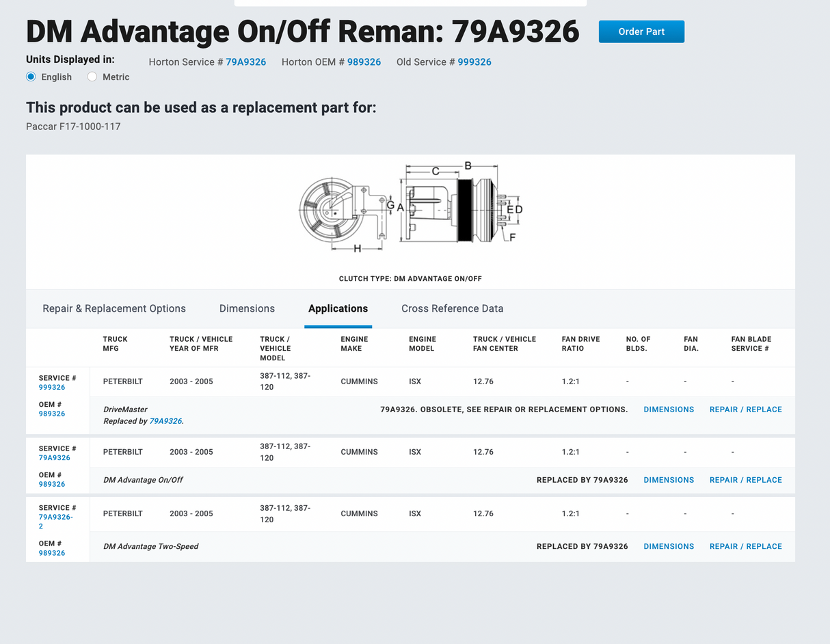This screenshot has width=830, height=644.
Task: Select the Metric units radio button
Action: pos(92,77)
